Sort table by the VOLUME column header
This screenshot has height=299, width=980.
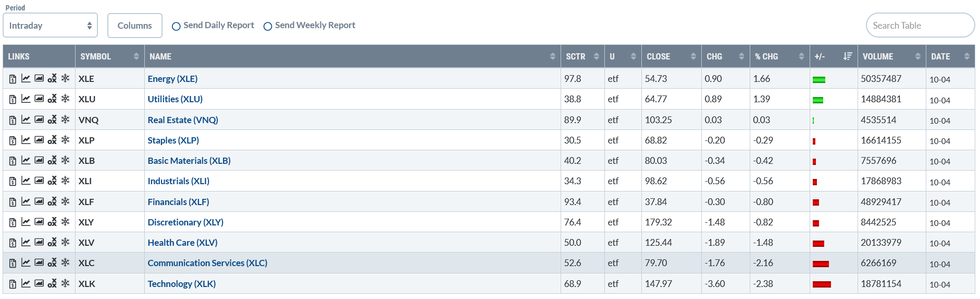[x=891, y=56]
